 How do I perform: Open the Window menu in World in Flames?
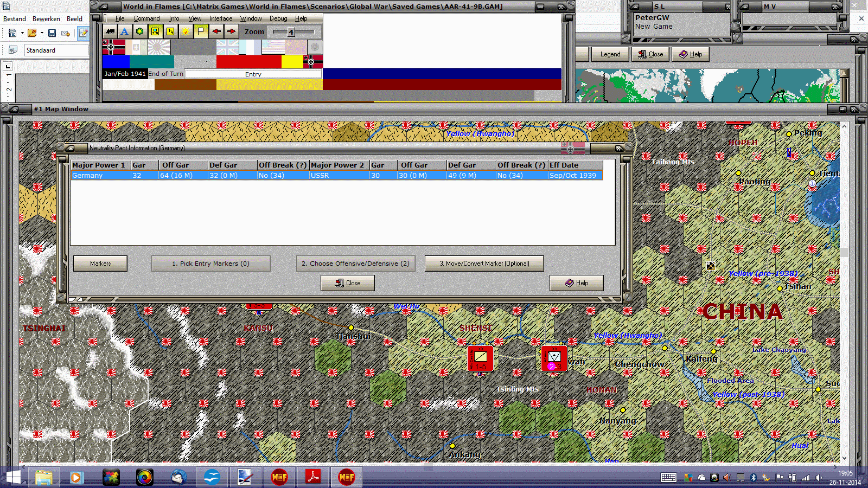[x=251, y=18]
